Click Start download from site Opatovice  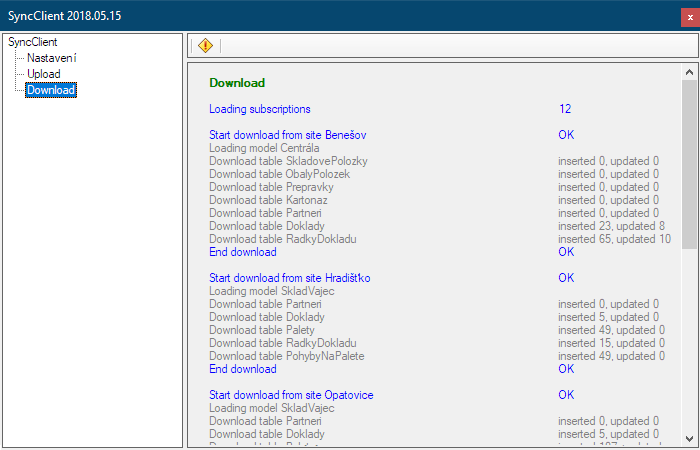click(x=291, y=395)
